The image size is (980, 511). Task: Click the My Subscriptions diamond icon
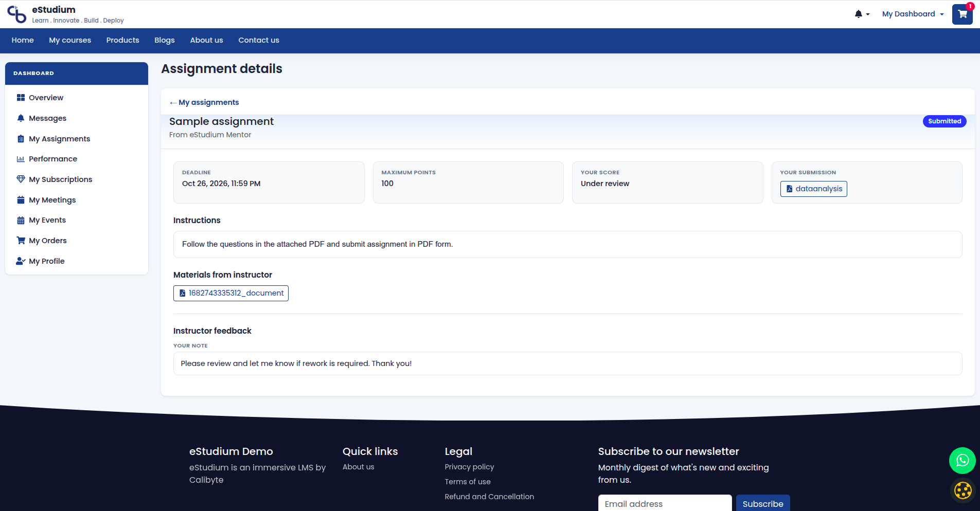click(21, 179)
